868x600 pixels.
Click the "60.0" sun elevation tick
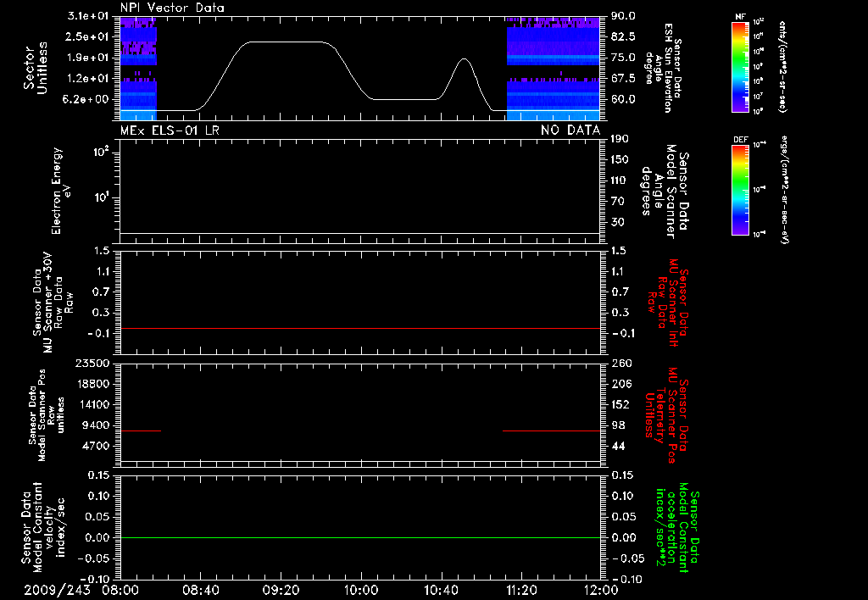pos(623,100)
